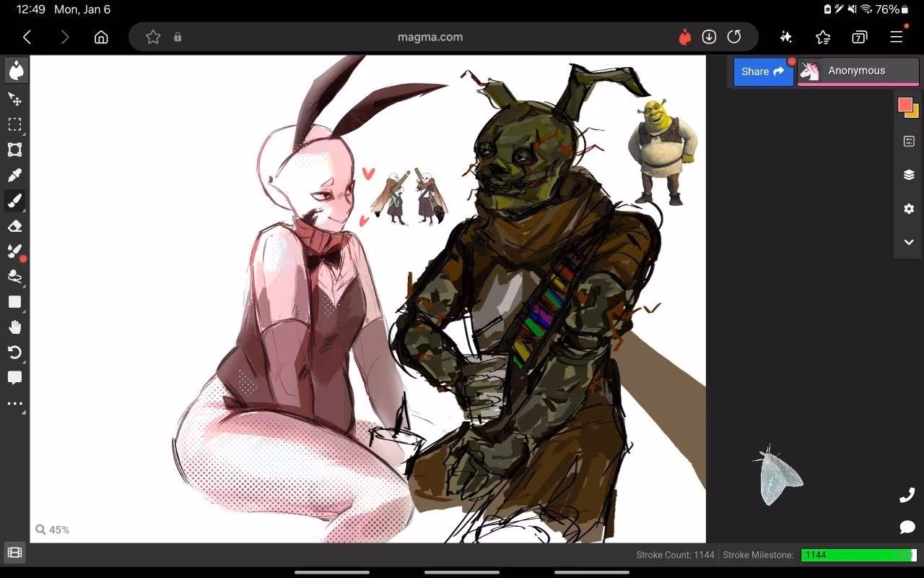Select the smudge tool

[15, 277]
